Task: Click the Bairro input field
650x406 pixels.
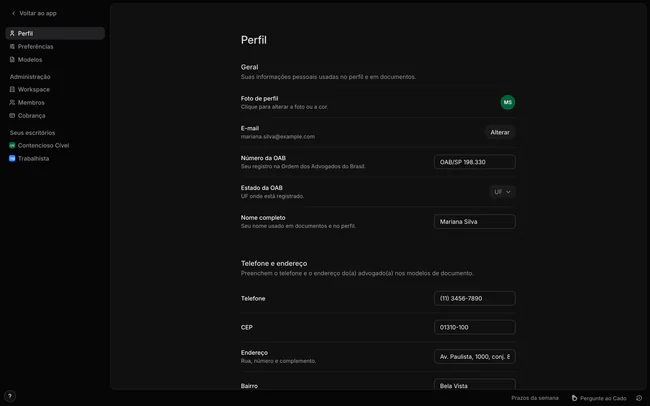Action: click(475, 385)
